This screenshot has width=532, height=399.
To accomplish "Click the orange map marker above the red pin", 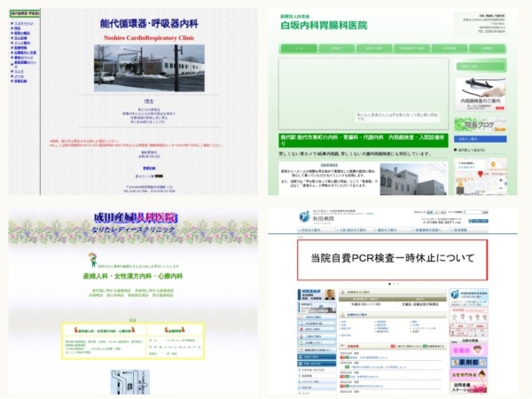I will [493, 165].
